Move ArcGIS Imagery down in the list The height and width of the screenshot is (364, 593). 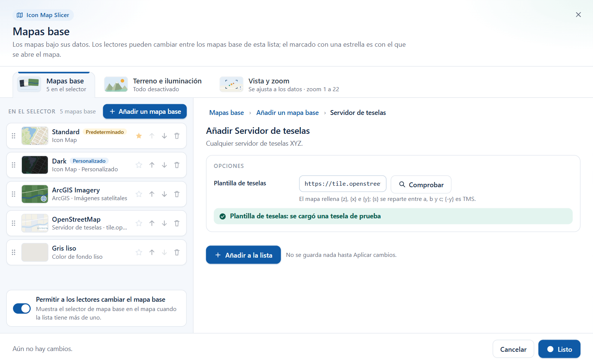click(164, 194)
